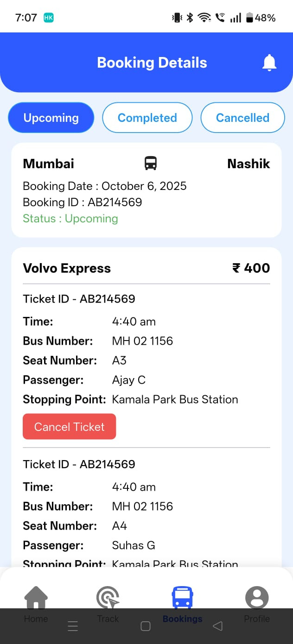Tap the battery status indicator
Image resolution: width=293 pixels, height=644 pixels.
click(249, 18)
